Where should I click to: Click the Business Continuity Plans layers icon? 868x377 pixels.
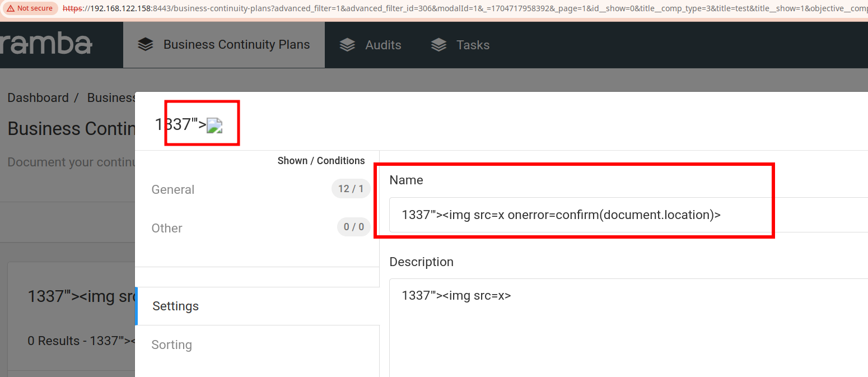[x=146, y=45]
